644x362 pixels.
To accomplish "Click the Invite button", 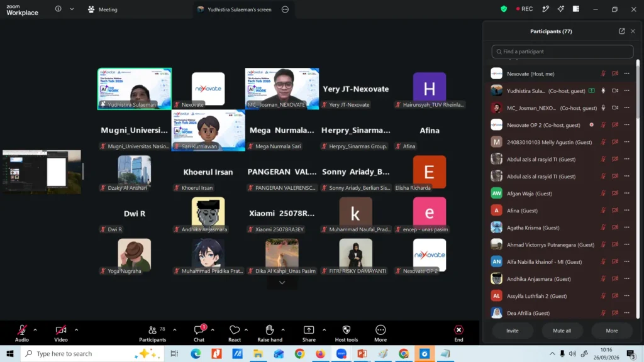I will click(512, 331).
